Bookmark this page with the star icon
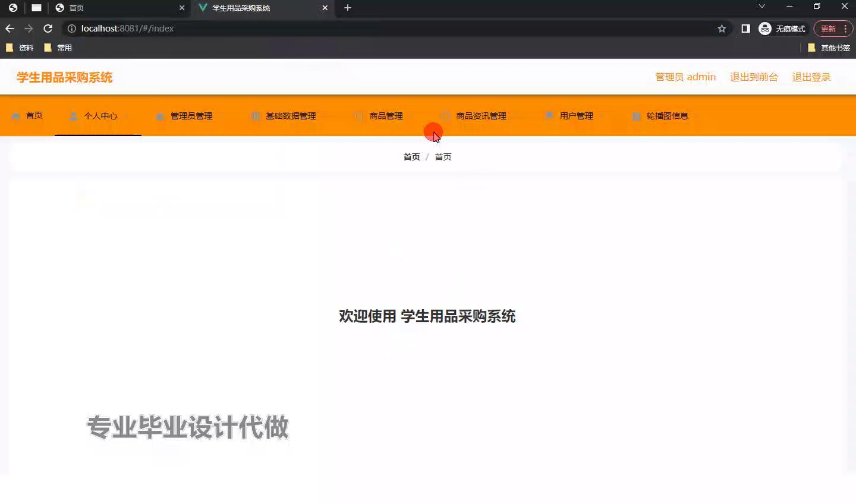This screenshot has width=856, height=504. pyautogui.click(x=722, y=29)
